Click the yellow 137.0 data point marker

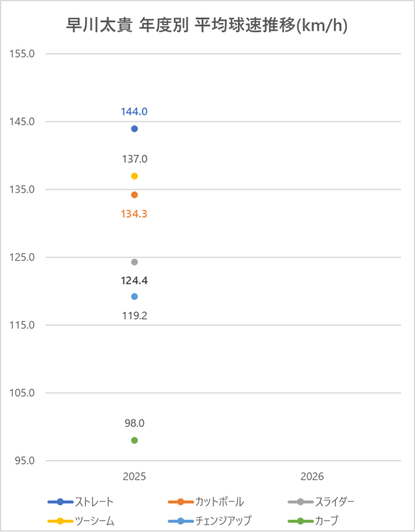(134, 176)
